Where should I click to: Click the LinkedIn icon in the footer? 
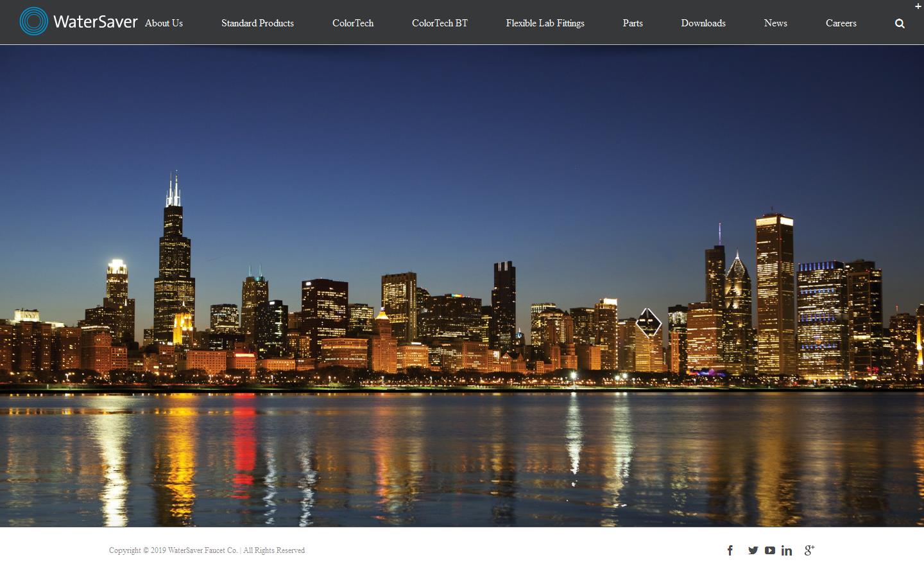pyautogui.click(x=787, y=550)
